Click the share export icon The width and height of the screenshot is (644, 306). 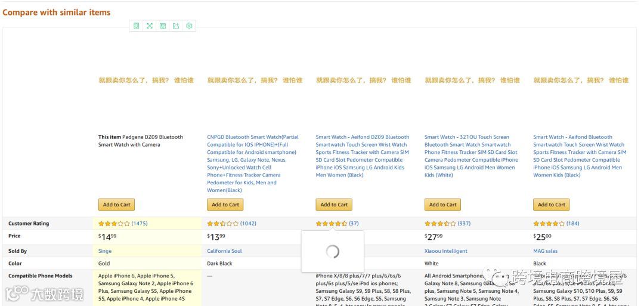point(176,26)
